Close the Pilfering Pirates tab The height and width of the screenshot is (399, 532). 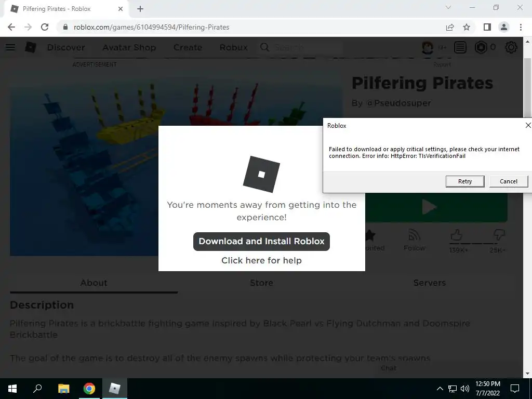point(121,9)
